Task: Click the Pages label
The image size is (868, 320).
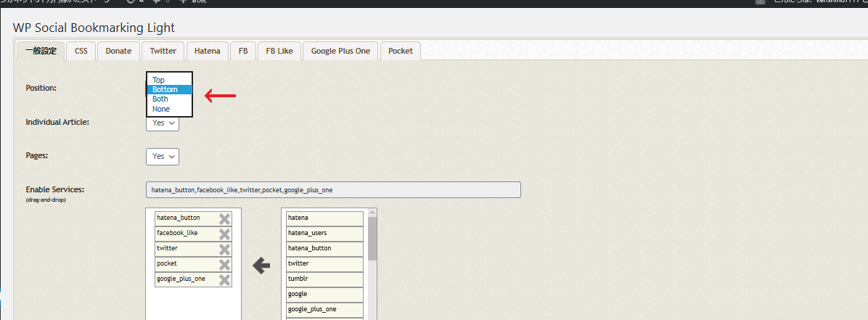Action: [x=37, y=155]
